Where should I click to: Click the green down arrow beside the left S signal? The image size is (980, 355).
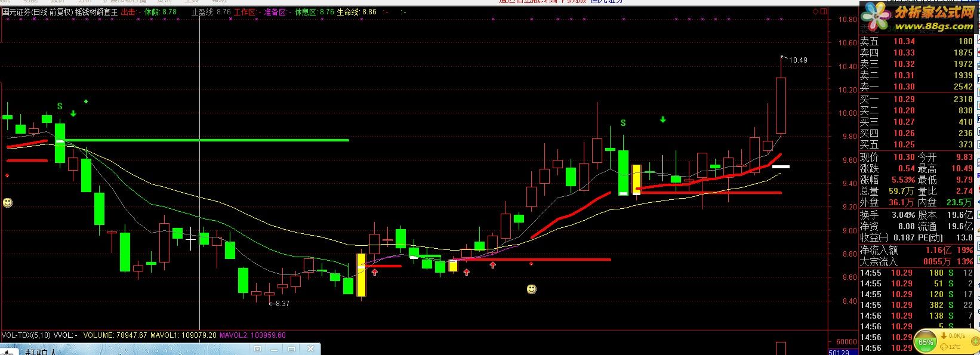[x=73, y=113]
